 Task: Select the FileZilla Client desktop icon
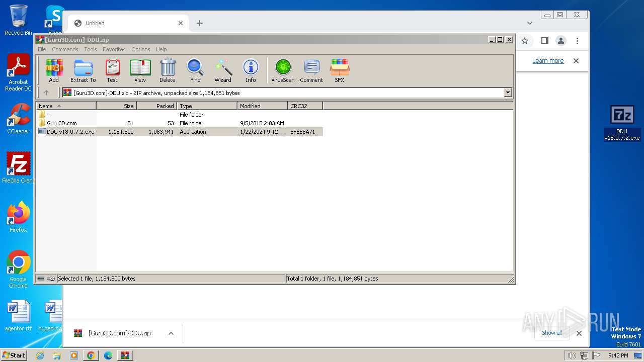pyautogui.click(x=18, y=168)
